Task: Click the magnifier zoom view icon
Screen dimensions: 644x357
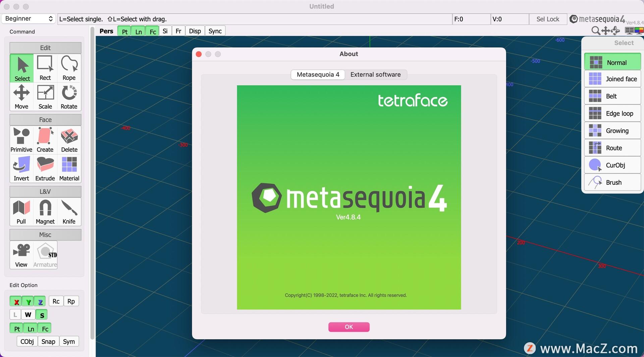Action: point(596,31)
